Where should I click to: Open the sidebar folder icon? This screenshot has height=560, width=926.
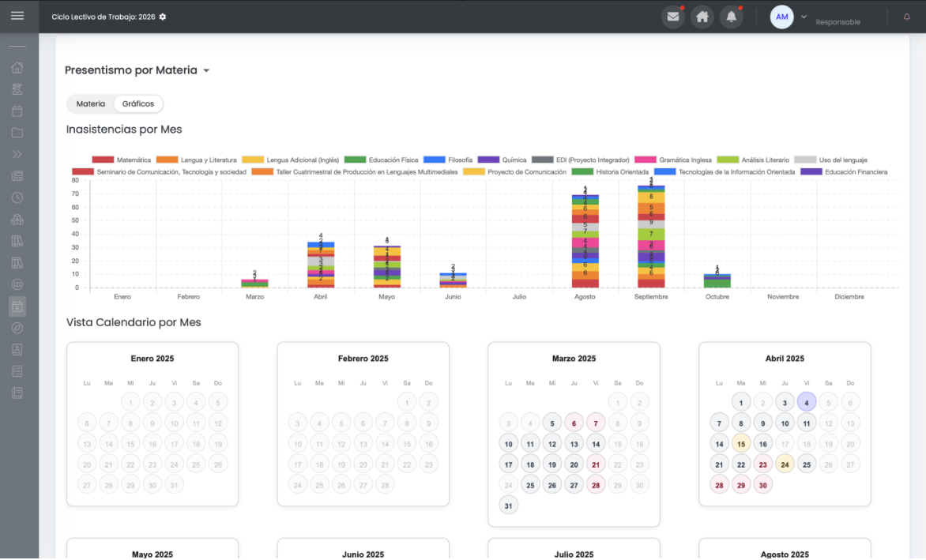click(x=17, y=133)
